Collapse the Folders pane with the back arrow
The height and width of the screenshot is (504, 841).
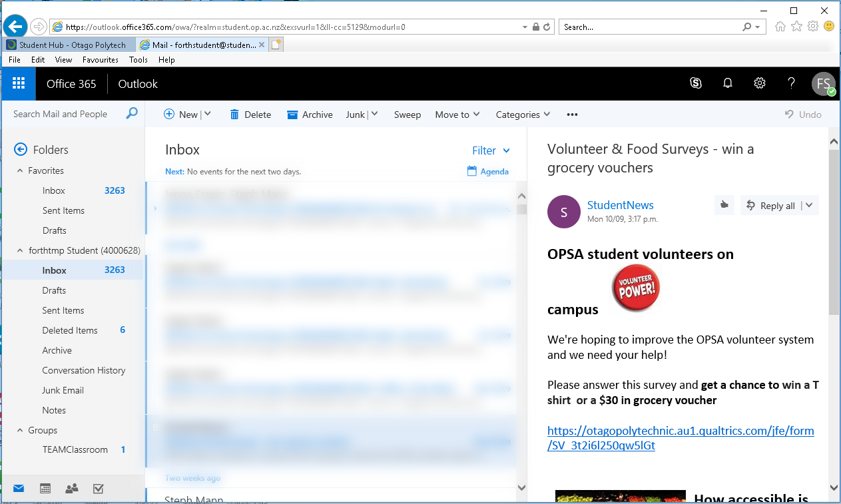pos(21,150)
